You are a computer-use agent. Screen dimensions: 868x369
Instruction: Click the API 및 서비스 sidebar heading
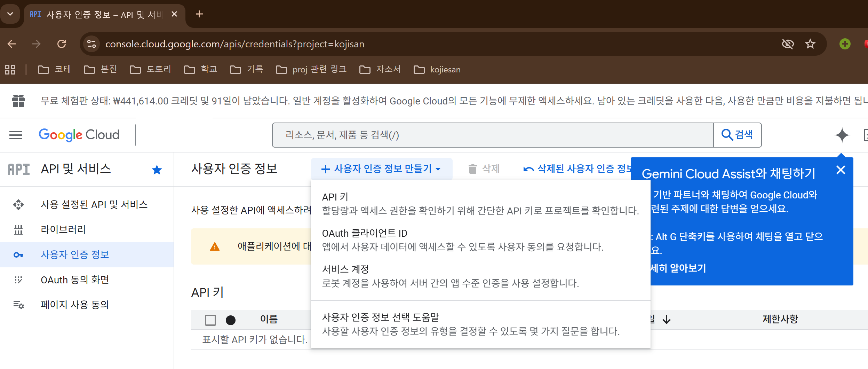(x=76, y=169)
